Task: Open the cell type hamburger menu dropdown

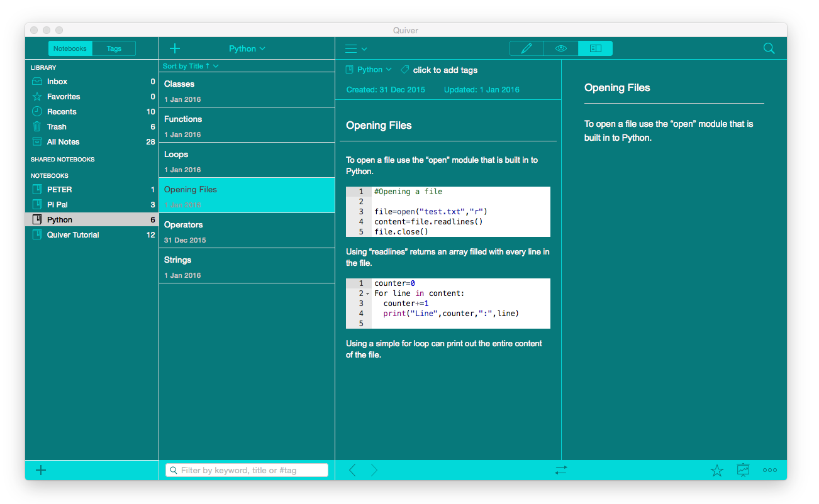Action: tap(356, 48)
